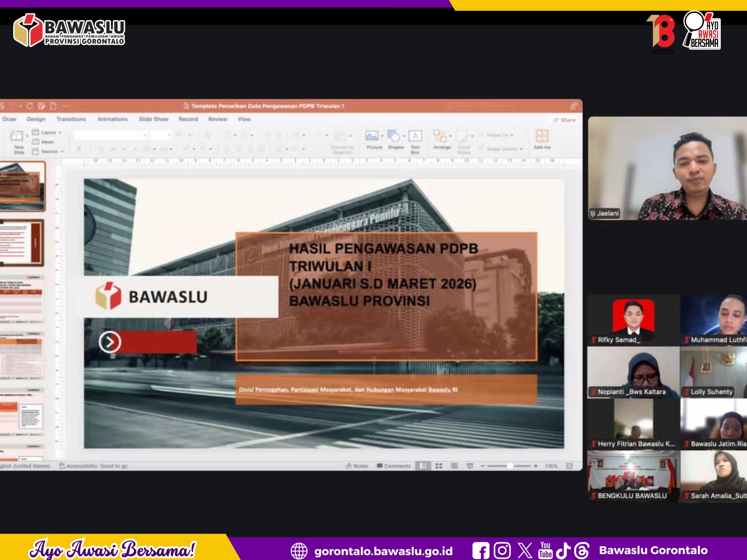
Task: Select Rifky Samad's participant tile
Action: coord(633,320)
